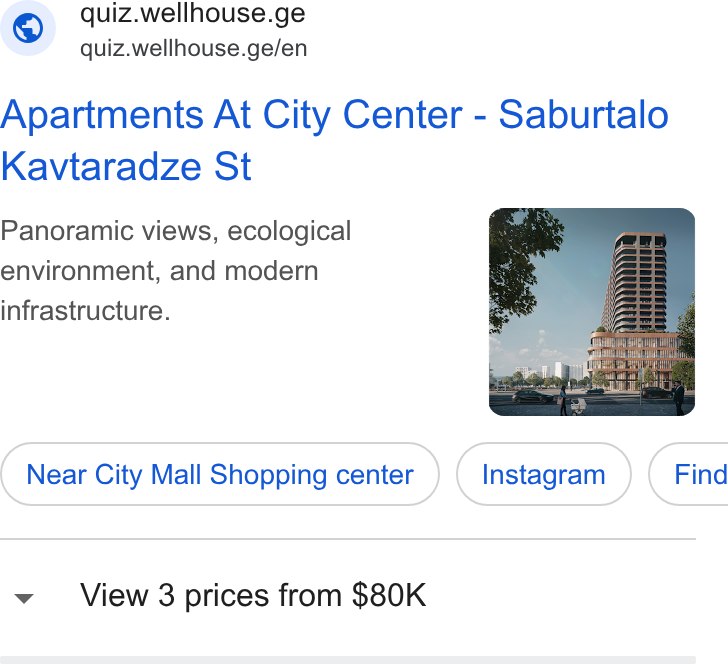Click the blue globe favicon icon

coord(28,28)
